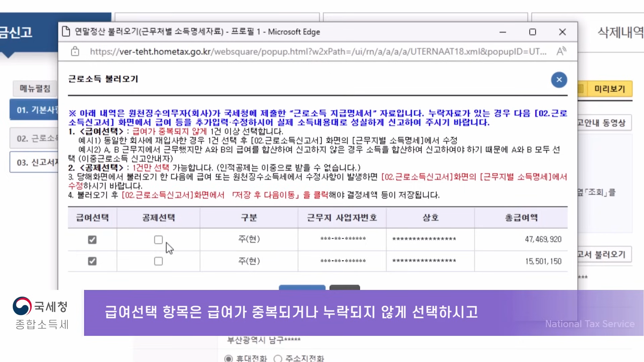
Task: Click the lock icon beside the URL
Action: [x=75, y=51]
